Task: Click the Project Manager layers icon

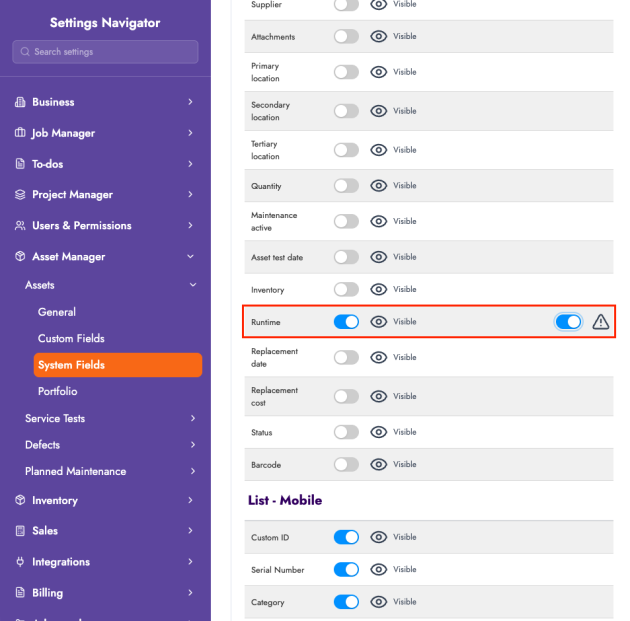Action: click(x=21, y=195)
